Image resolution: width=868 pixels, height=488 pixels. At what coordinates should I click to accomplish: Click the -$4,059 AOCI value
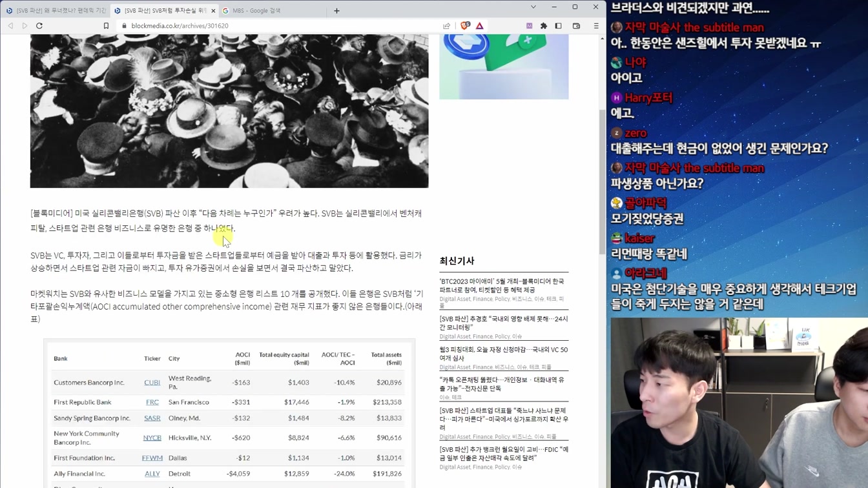coord(238,474)
